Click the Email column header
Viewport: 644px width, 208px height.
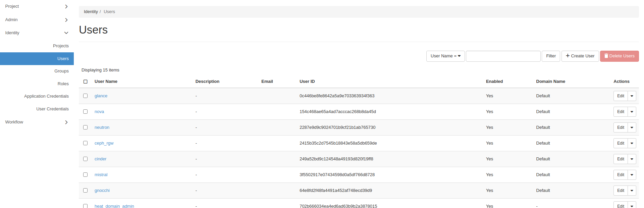pyautogui.click(x=267, y=82)
